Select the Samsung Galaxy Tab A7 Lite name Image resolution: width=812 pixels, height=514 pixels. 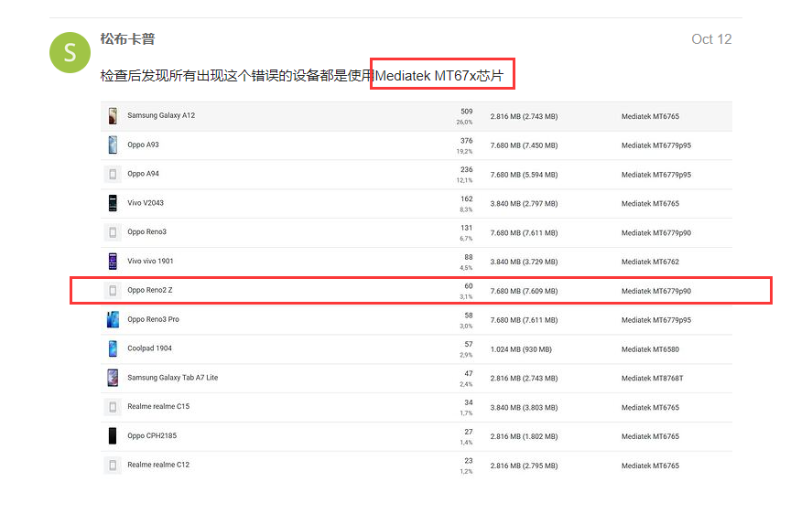click(x=172, y=378)
